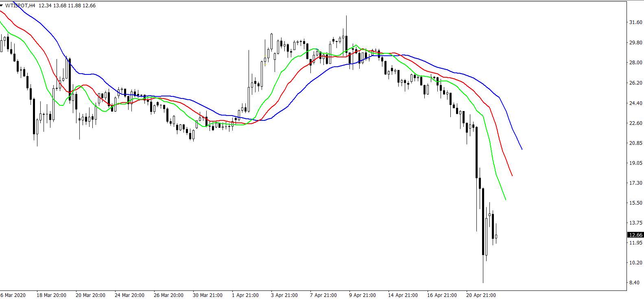Click the 13.75 price axis label

[635, 223]
